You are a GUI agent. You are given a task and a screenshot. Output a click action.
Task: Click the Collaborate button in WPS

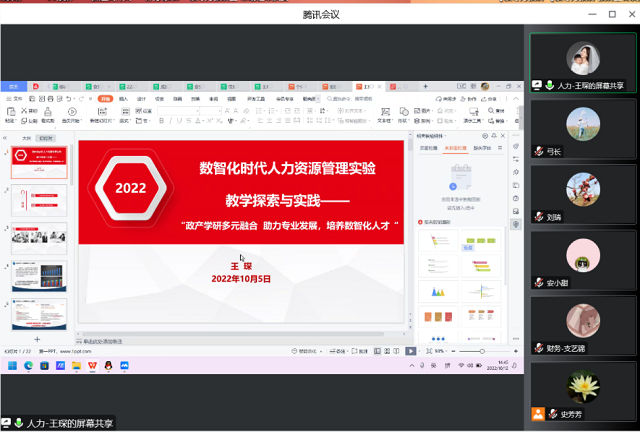pyautogui.click(x=469, y=99)
